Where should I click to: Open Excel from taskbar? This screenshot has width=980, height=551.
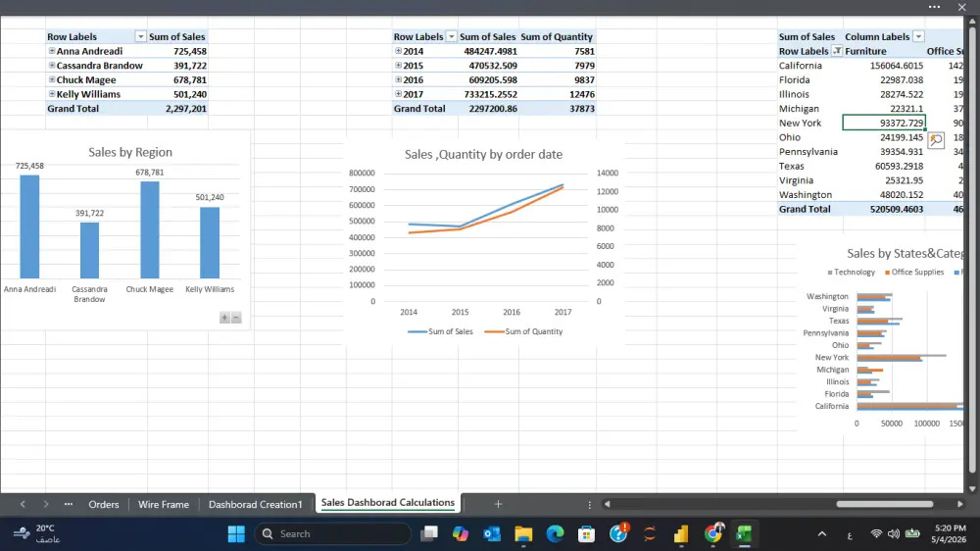[x=744, y=533]
